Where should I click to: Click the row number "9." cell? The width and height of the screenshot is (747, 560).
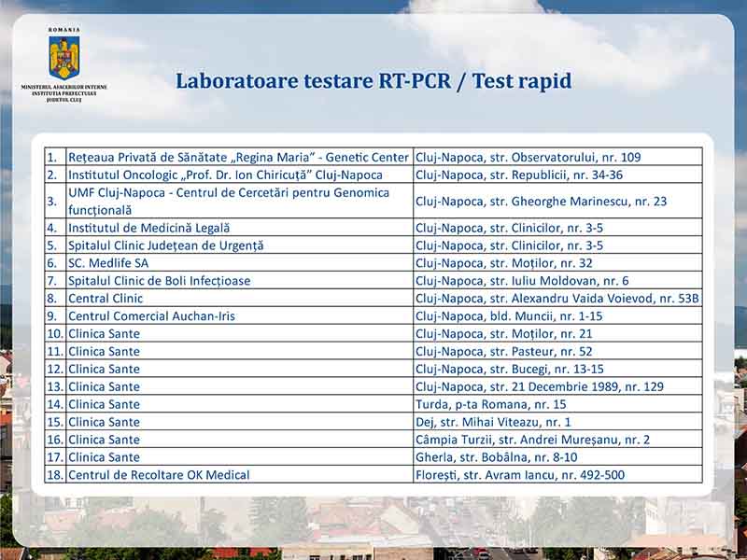point(55,316)
